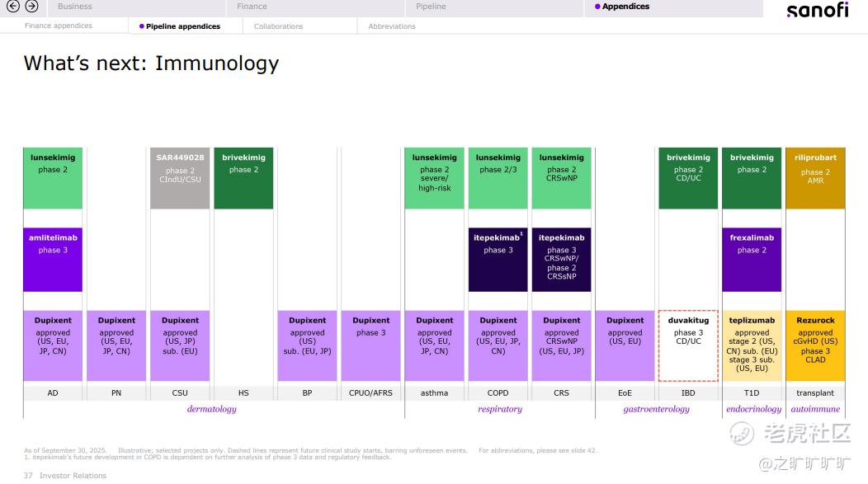Viewport: 868px width, 484px height.
Task: Click the CPUO/AFRS column label
Action: pos(371,392)
